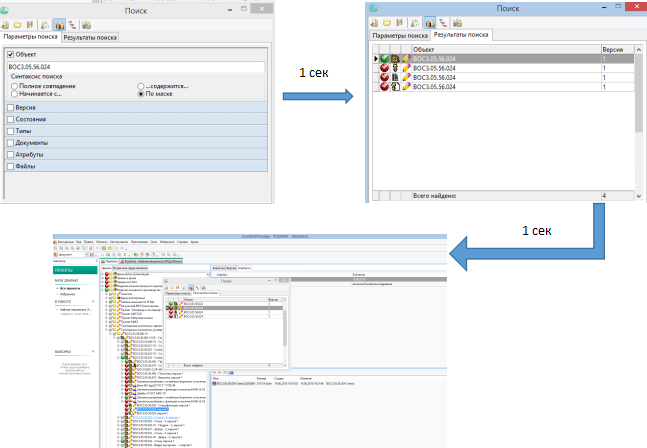Select the ...содержится... radio option

142,86
